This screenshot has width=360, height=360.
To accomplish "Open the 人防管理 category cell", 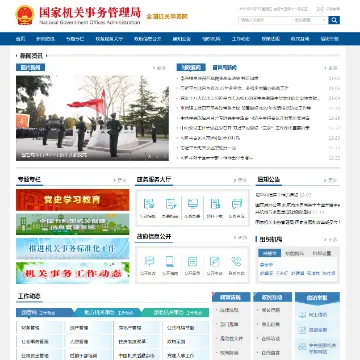I will tap(88, 342).
